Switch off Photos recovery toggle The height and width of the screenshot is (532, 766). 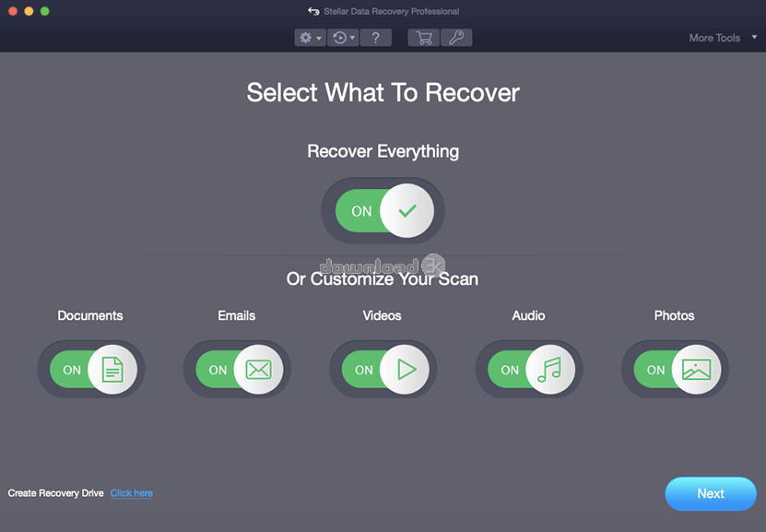point(678,370)
